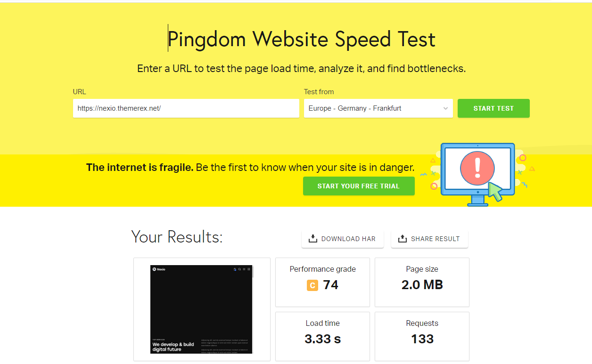Select the Requests 133 result card
The height and width of the screenshot is (364, 592).
pyautogui.click(x=422, y=336)
